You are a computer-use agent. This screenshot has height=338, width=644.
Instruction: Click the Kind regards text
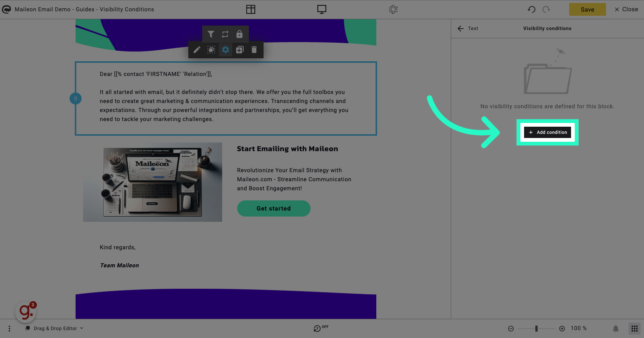tap(118, 247)
